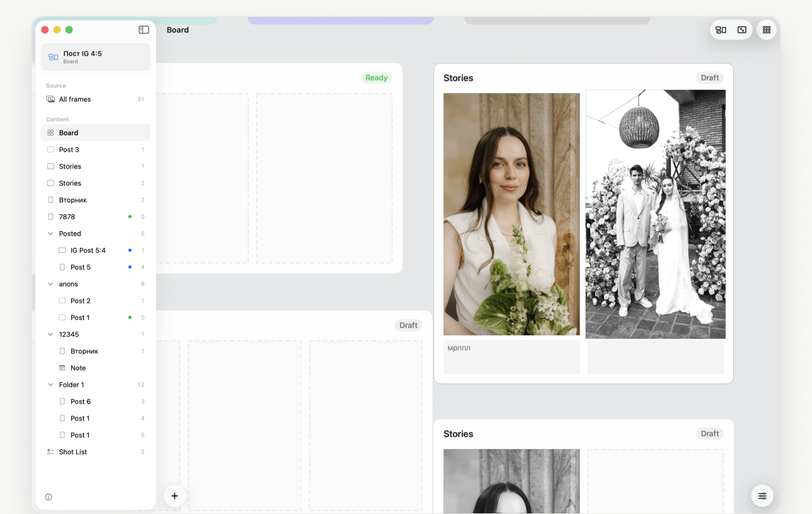Screen dimensions: 812x514
Task: Open Post 1 under anons
Action: [x=96, y=317]
